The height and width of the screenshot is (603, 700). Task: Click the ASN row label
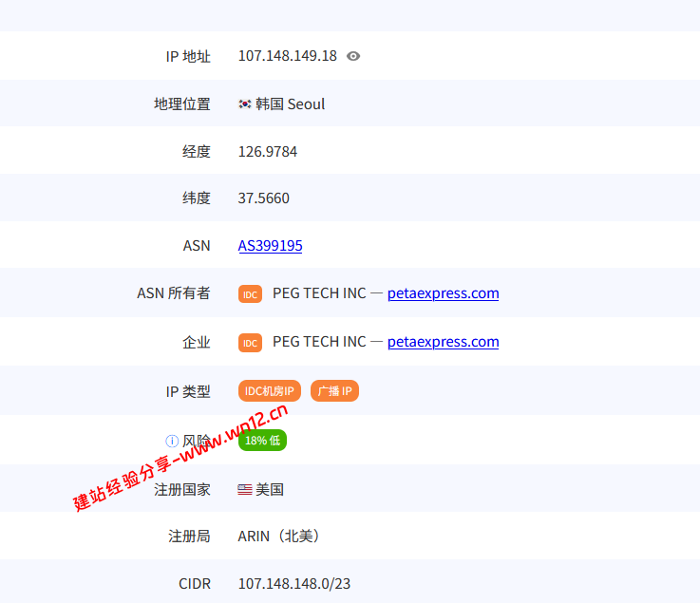pos(197,246)
